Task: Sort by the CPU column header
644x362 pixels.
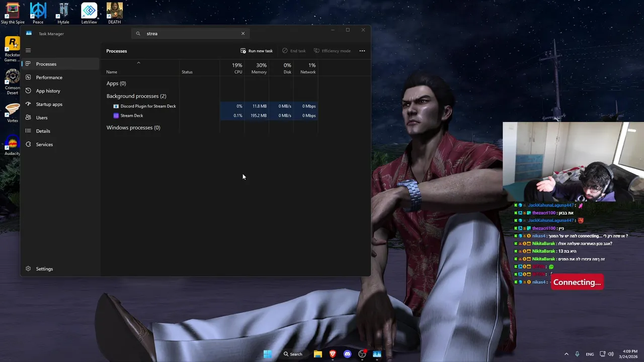Action: 232,68
